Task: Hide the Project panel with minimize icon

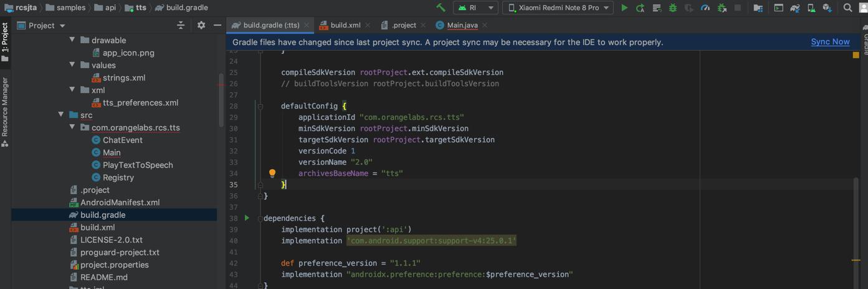Action: pos(217,25)
